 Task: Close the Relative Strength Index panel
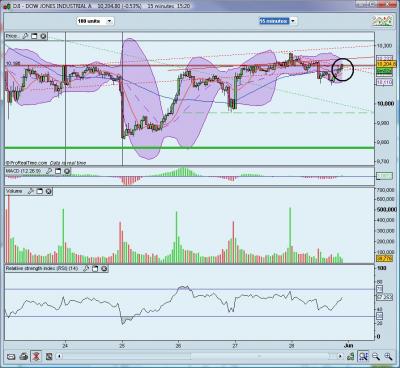104,268
